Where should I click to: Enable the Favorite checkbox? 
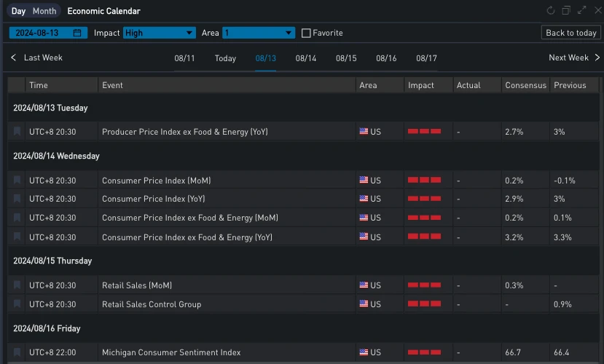pyautogui.click(x=306, y=33)
